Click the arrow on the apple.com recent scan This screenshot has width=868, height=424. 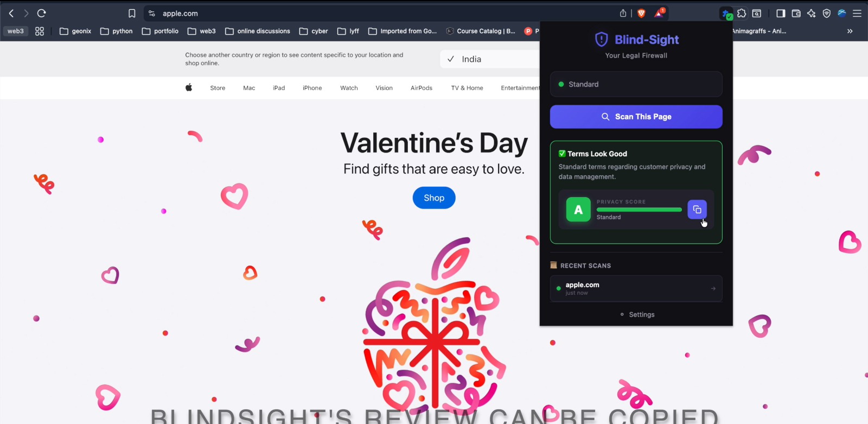(713, 288)
